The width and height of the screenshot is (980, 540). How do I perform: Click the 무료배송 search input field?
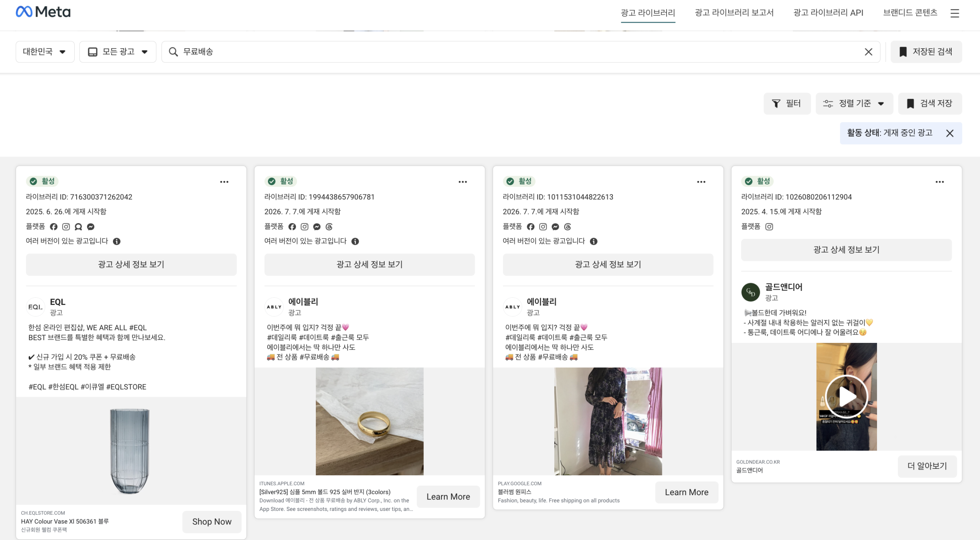pos(521,52)
